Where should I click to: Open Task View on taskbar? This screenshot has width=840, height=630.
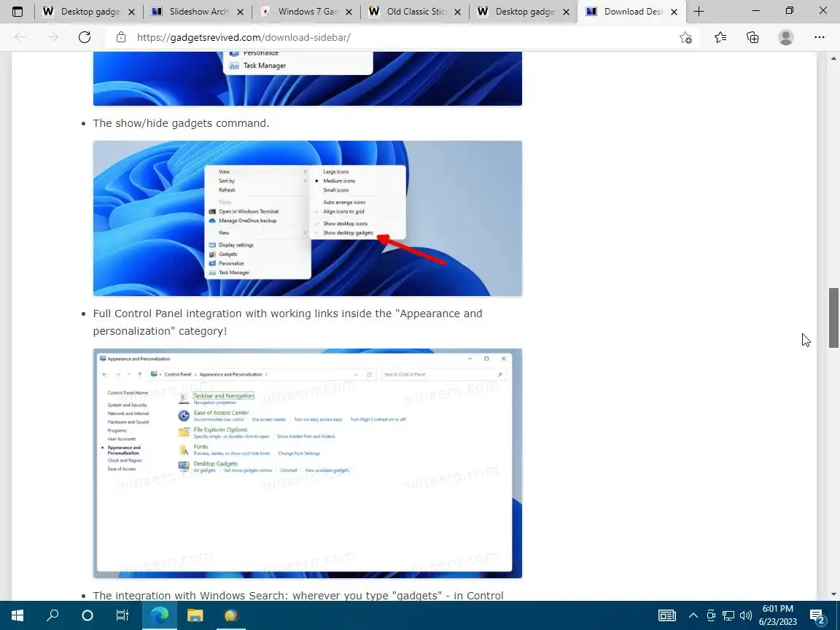tap(122, 615)
